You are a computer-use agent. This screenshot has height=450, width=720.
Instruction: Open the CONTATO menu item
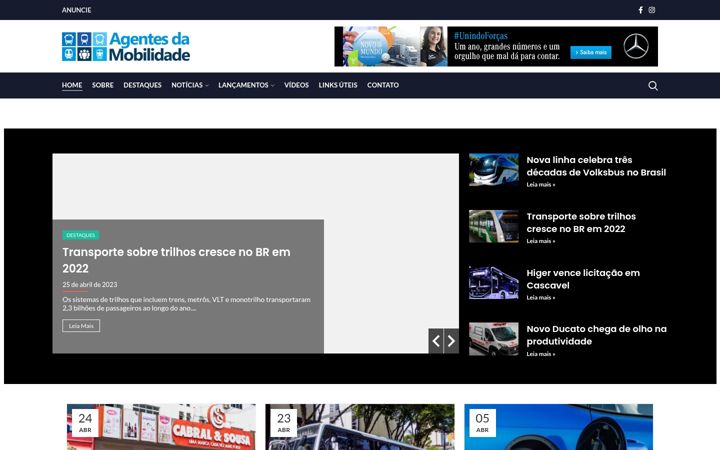coord(382,85)
